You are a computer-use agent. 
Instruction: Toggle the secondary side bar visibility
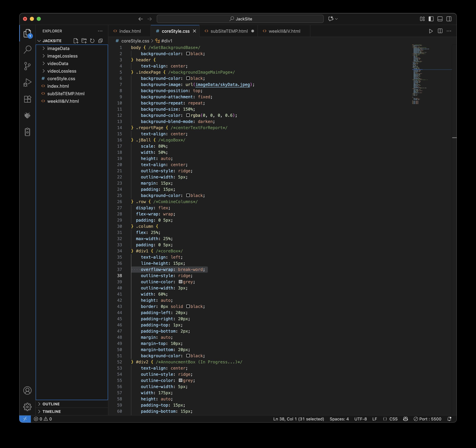[x=449, y=19]
